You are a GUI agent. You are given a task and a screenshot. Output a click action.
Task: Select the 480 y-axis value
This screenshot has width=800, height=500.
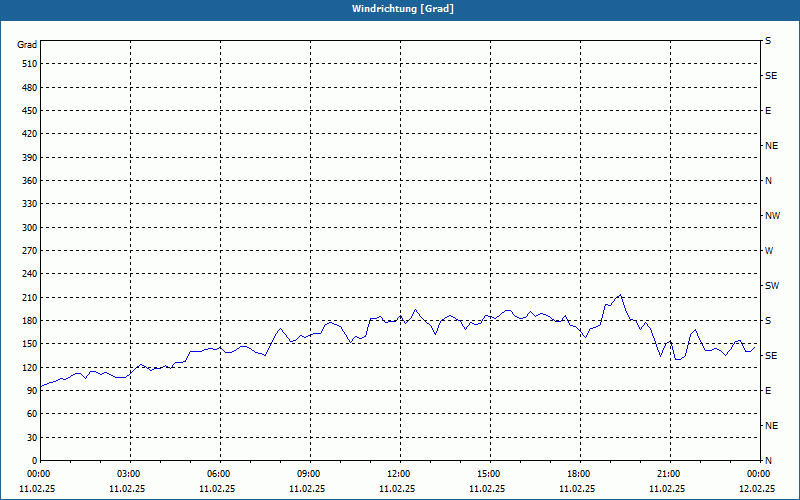click(x=30, y=88)
